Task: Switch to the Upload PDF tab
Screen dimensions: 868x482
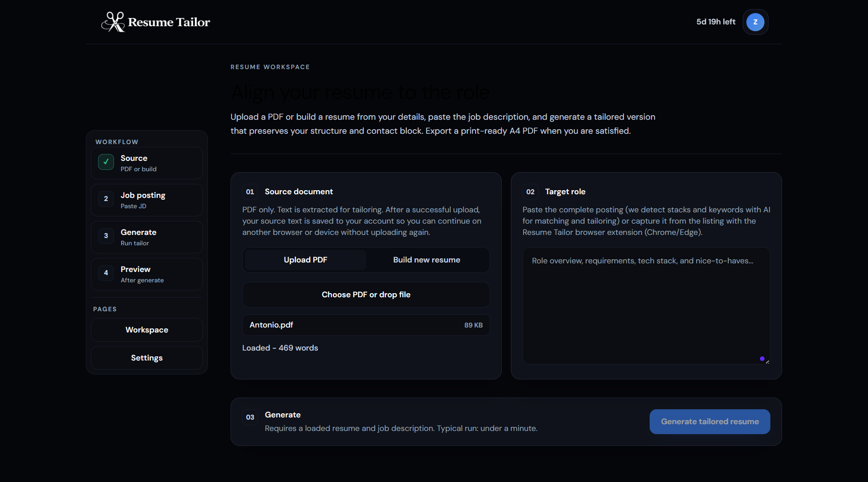Action: click(x=306, y=260)
